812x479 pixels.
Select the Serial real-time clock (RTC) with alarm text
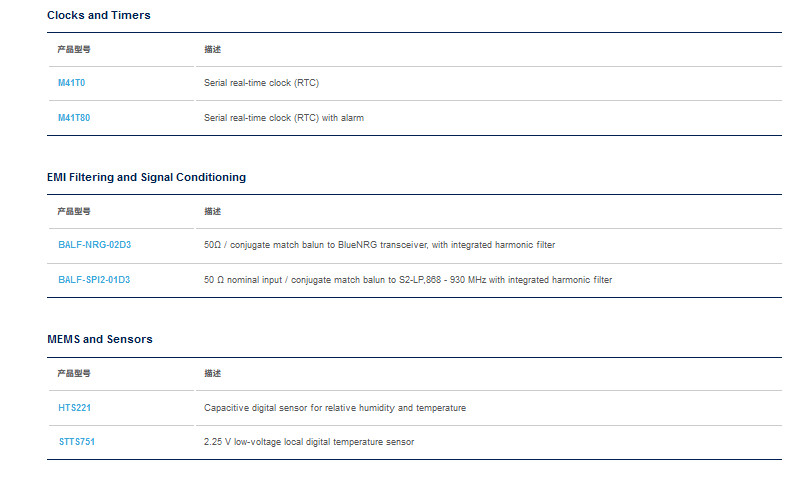pos(284,118)
